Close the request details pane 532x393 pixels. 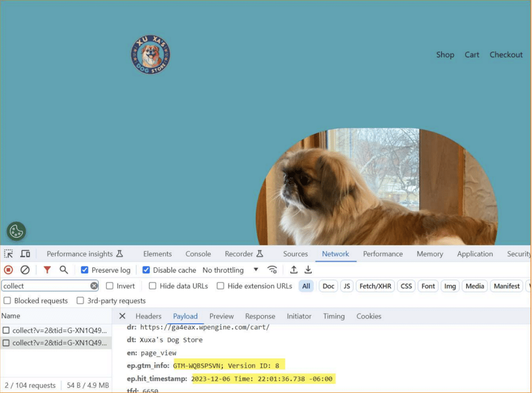(122, 316)
